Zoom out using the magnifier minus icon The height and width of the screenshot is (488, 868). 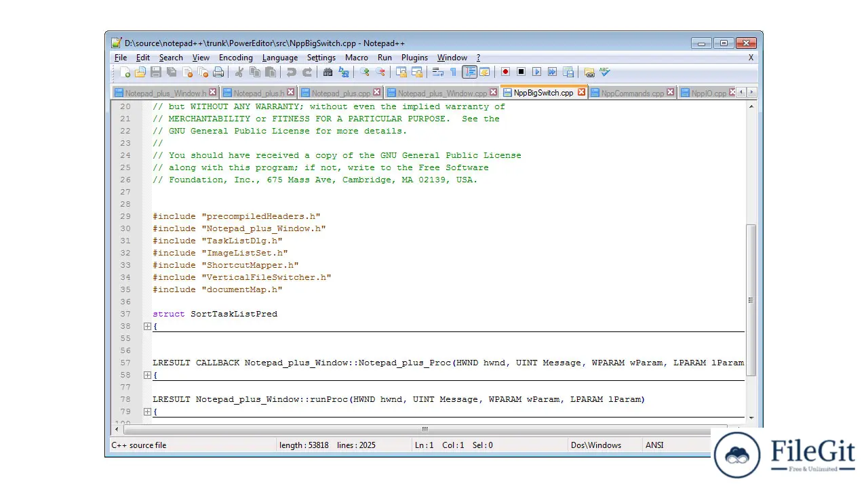click(380, 72)
